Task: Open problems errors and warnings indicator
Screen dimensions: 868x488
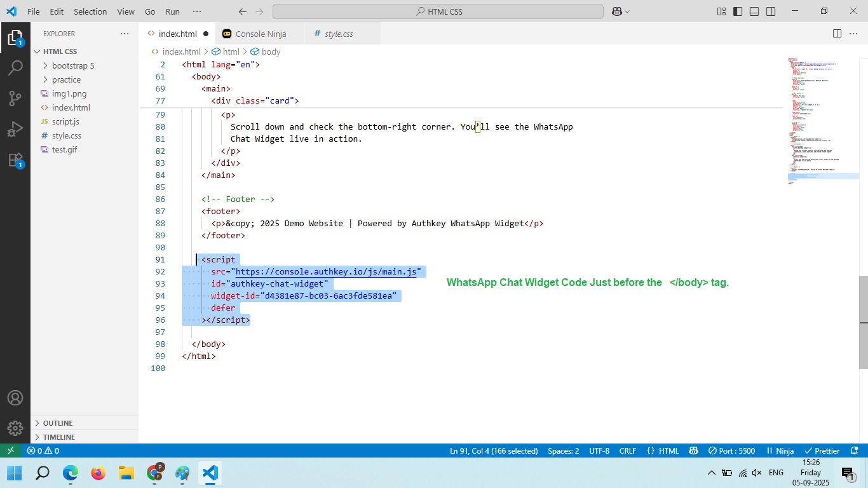Action: click(x=43, y=451)
